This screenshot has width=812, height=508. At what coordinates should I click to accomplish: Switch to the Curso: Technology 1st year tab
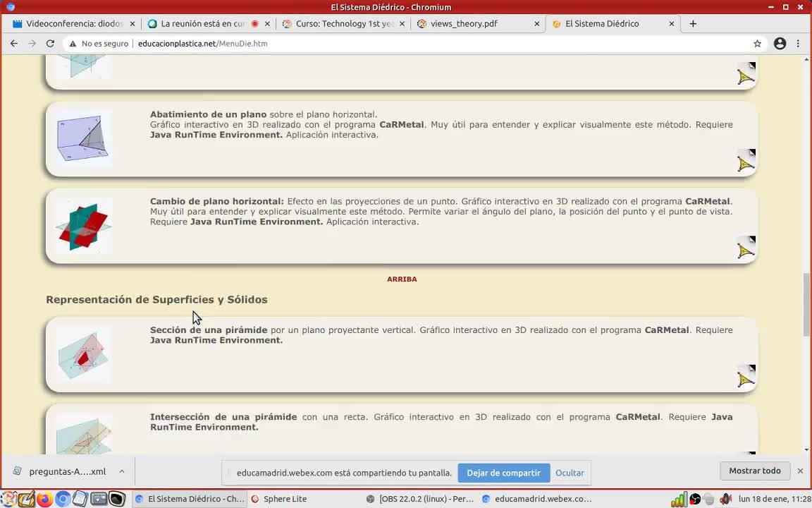pyautogui.click(x=343, y=24)
